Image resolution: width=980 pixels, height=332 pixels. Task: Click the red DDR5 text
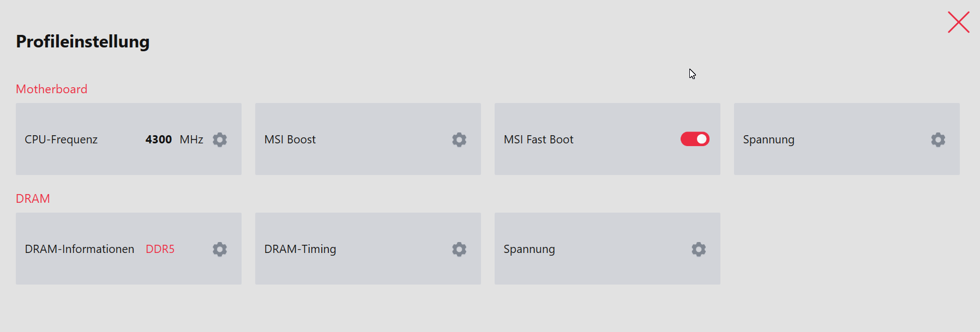coord(160,249)
